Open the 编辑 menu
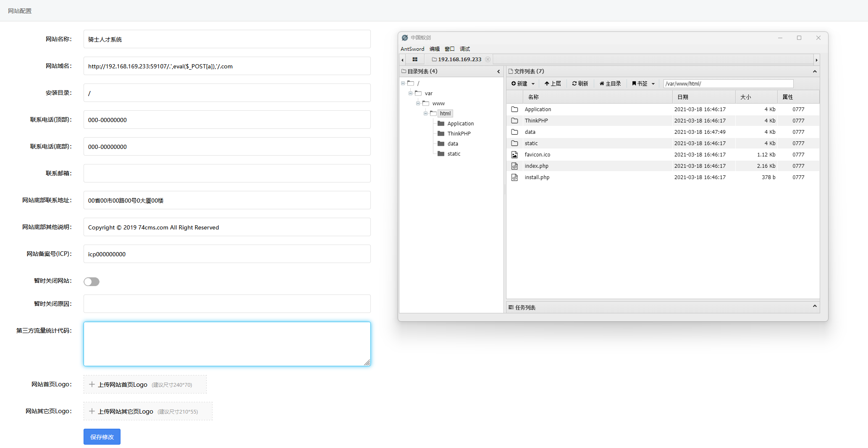This screenshot has width=868, height=448. [x=435, y=49]
